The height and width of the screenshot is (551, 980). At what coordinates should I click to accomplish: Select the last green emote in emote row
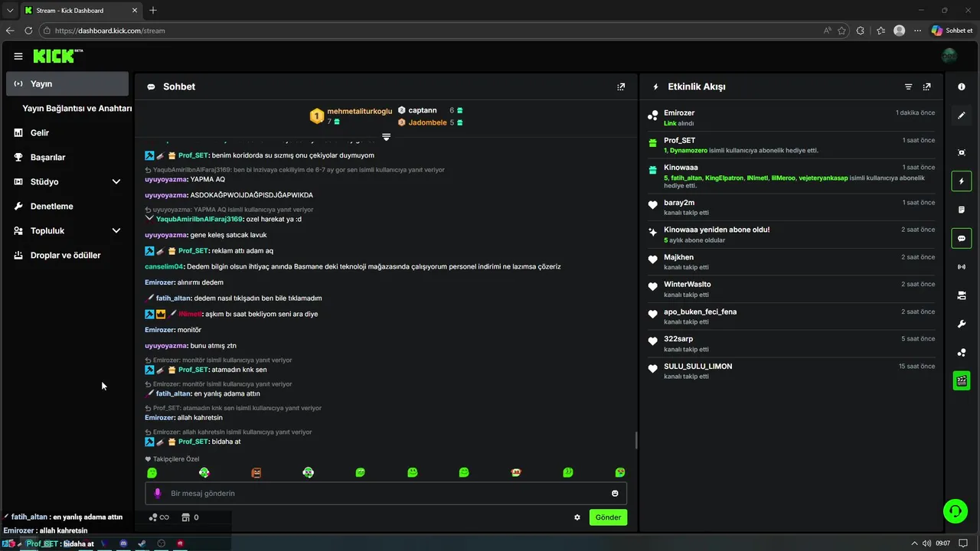click(620, 473)
